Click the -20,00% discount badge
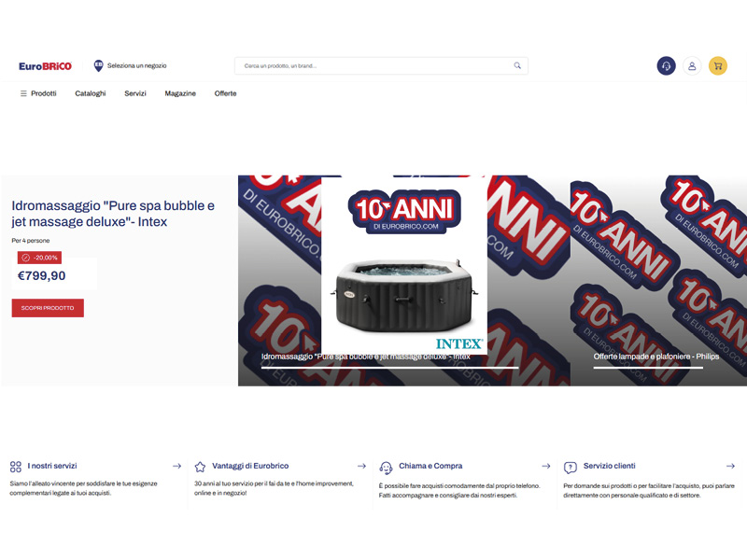 [x=39, y=258]
